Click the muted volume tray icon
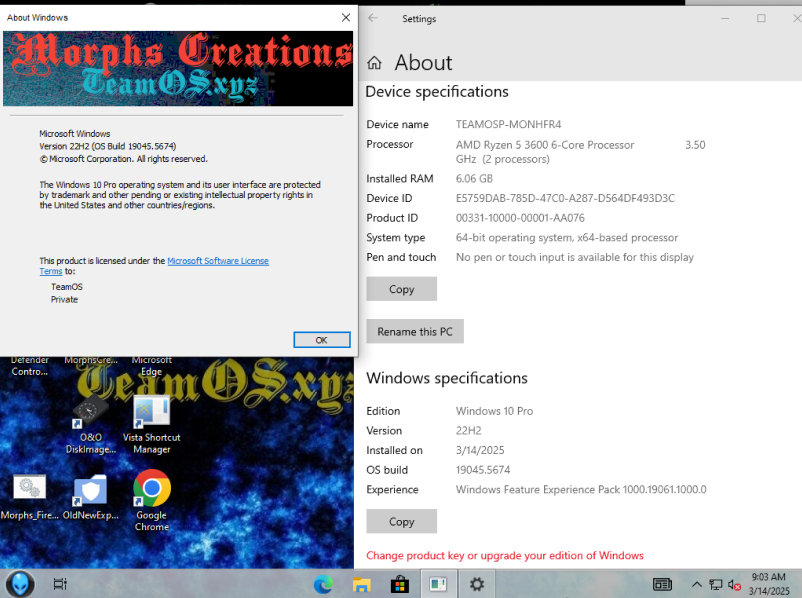 coord(734,584)
